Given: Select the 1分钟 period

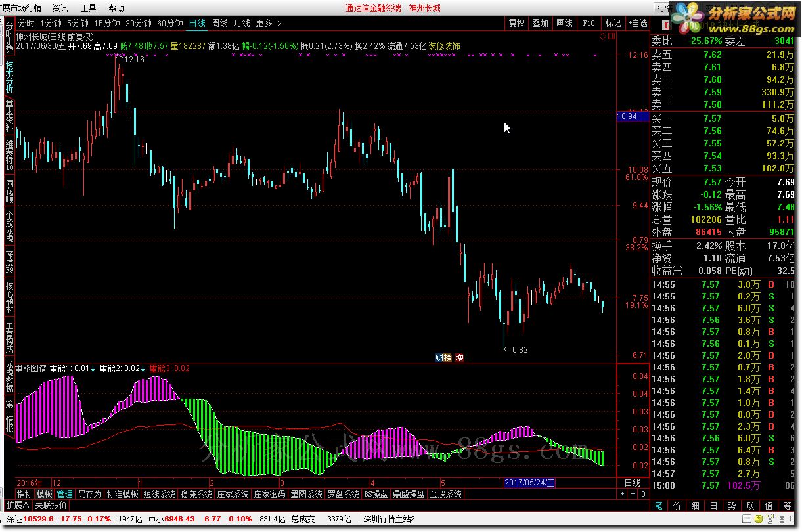Looking at the screenshot, I should point(51,23).
